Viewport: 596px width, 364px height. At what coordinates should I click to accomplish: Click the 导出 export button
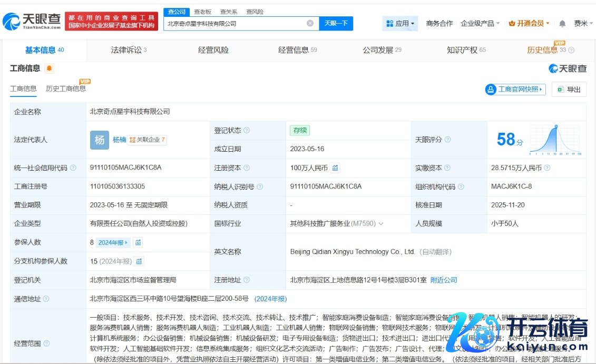569,90
